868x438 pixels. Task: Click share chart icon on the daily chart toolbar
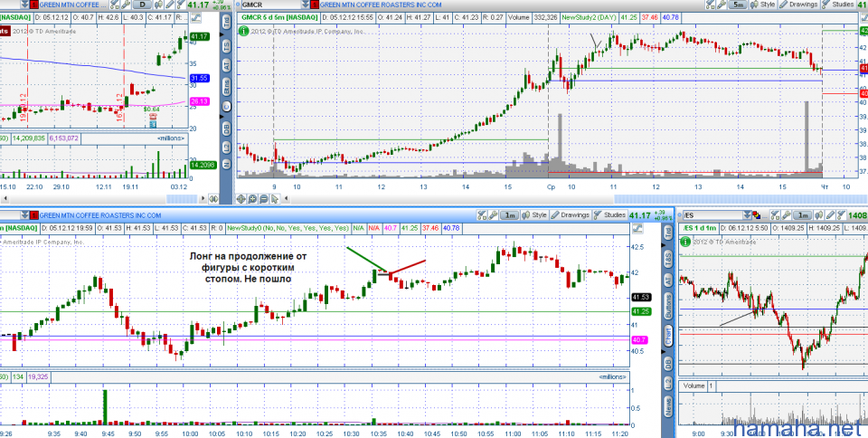114,5
